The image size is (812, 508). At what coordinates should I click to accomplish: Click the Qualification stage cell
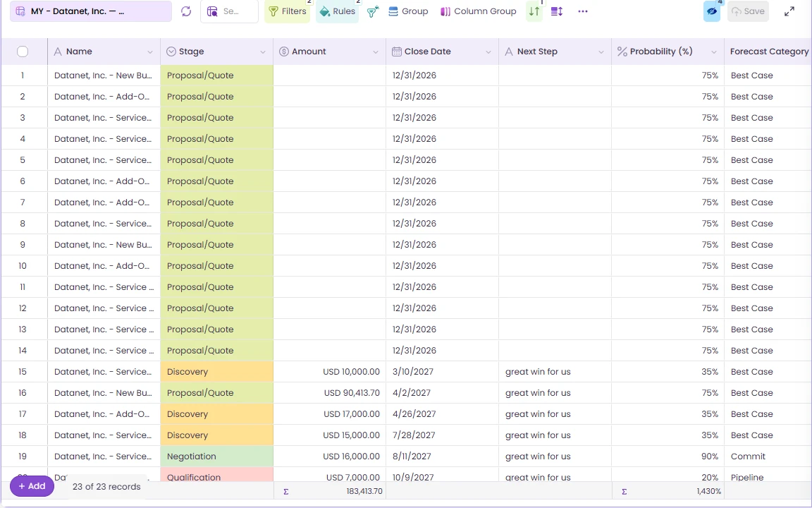click(216, 474)
